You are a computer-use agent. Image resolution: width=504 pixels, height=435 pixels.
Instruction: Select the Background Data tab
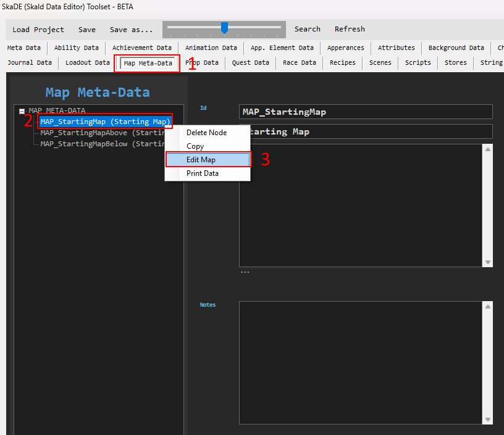pyautogui.click(x=456, y=48)
